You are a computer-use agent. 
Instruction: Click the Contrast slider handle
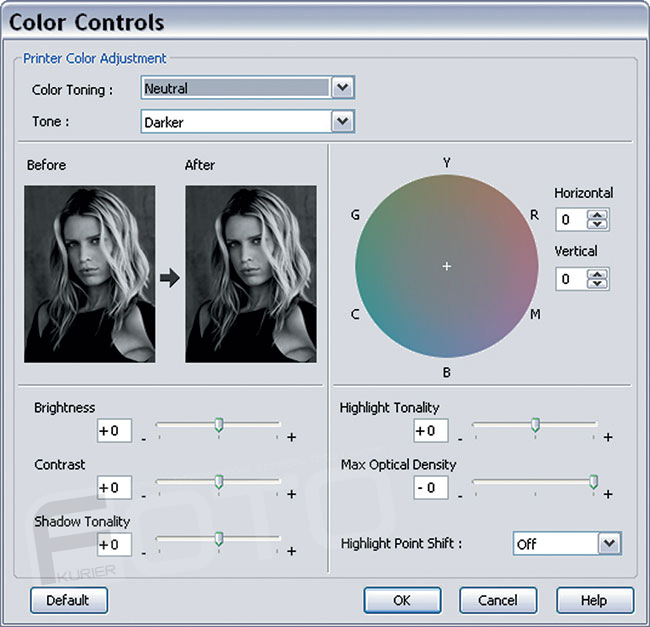click(x=218, y=483)
